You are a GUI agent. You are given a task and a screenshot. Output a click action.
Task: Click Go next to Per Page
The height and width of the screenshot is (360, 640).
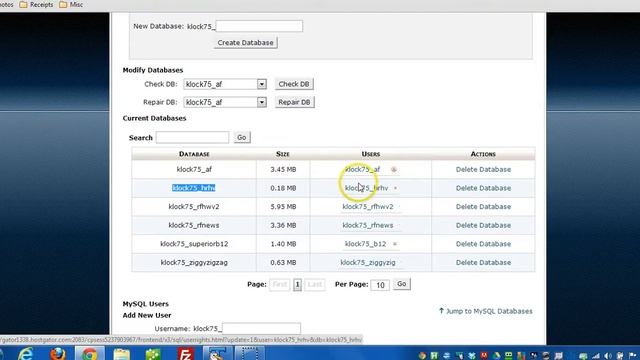click(402, 284)
